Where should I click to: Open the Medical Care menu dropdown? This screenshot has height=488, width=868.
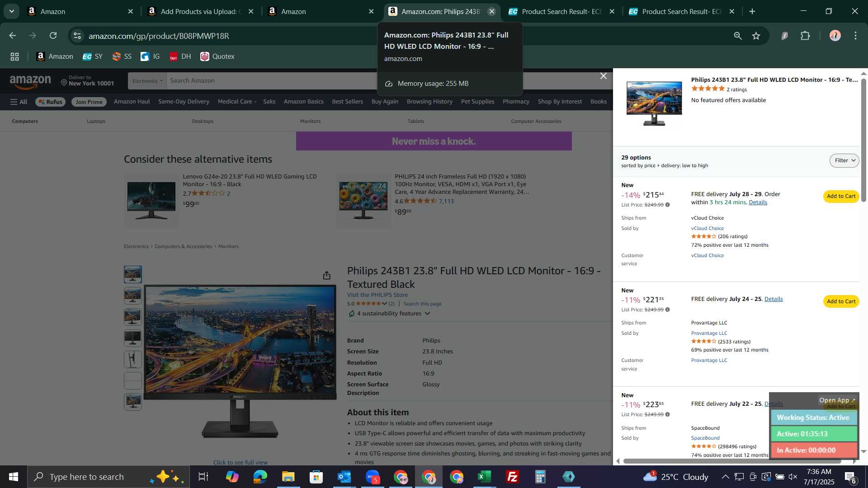coord(237,102)
